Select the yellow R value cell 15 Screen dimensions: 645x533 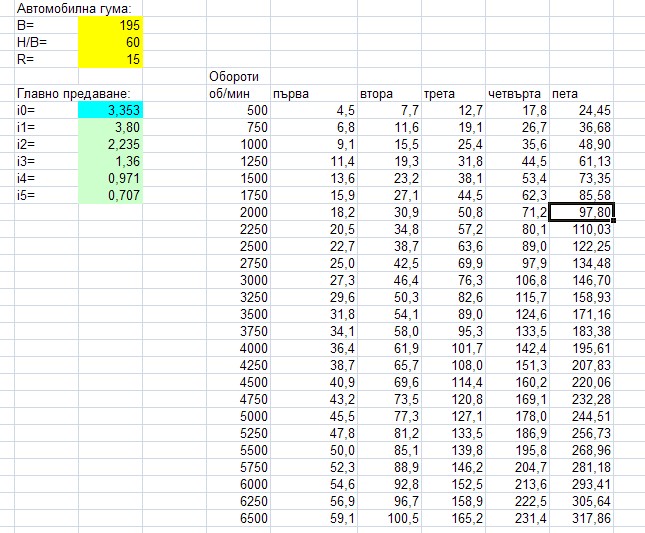[110, 59]
